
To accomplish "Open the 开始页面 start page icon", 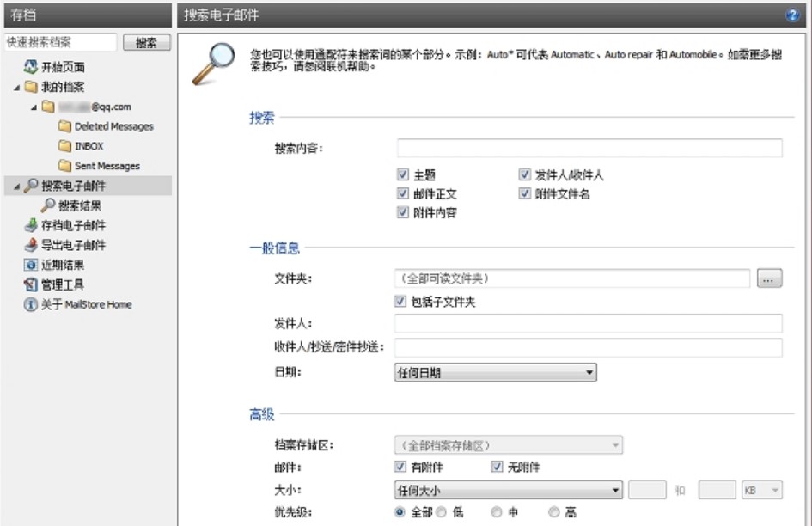I will coord(31,67).
